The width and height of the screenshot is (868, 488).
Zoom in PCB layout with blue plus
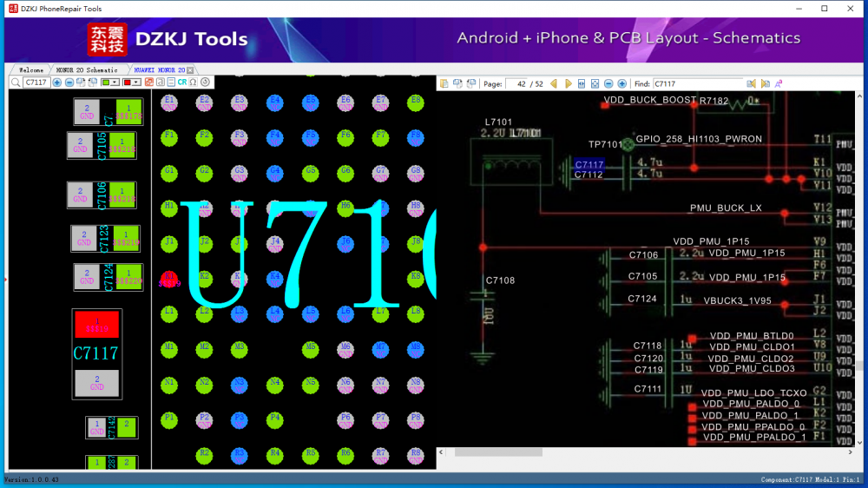pos(56,82)
